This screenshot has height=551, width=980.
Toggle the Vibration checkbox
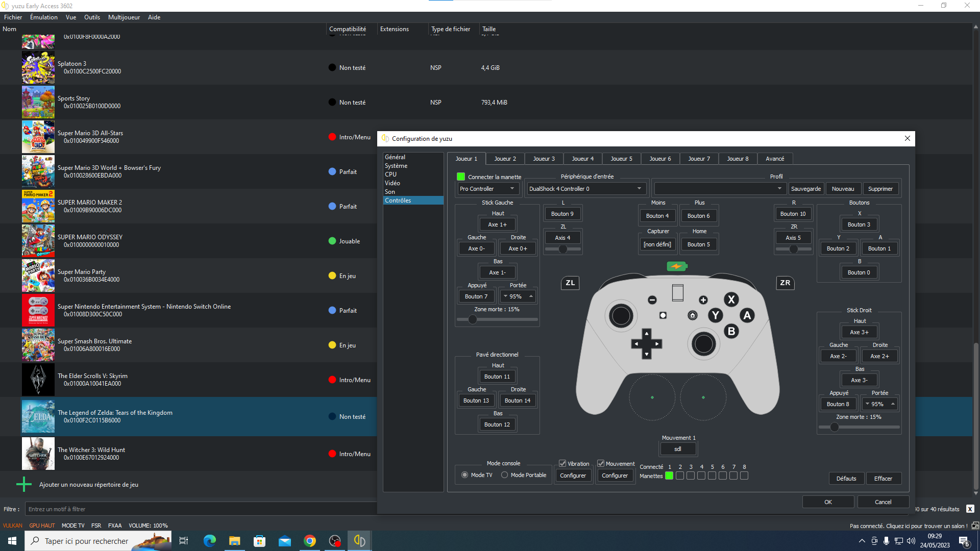562,463
